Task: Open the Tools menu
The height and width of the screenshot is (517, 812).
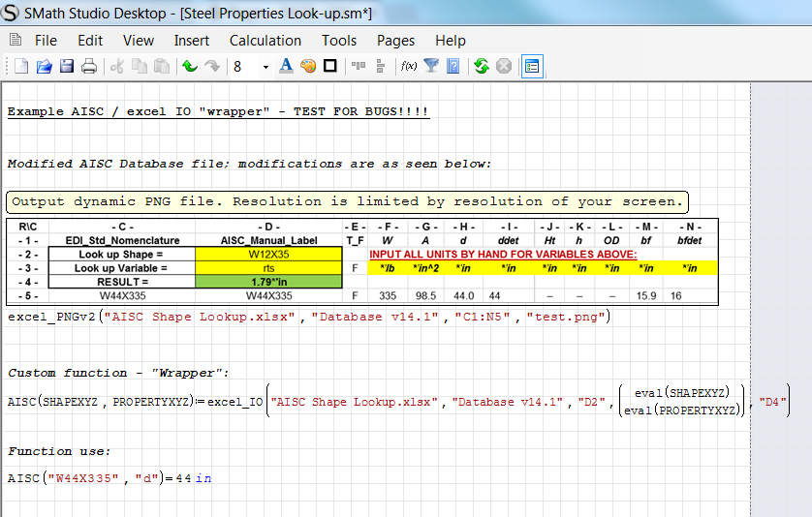Action: coord(339,41)
